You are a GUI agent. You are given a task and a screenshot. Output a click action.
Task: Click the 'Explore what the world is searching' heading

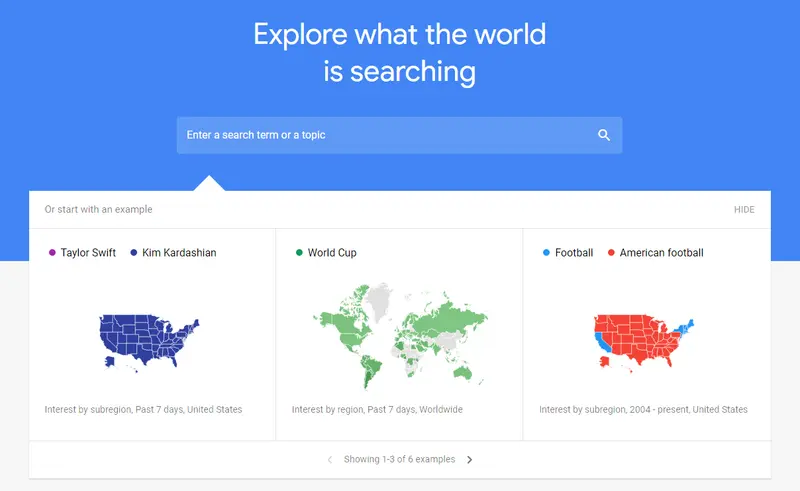[x=400, y=52]
